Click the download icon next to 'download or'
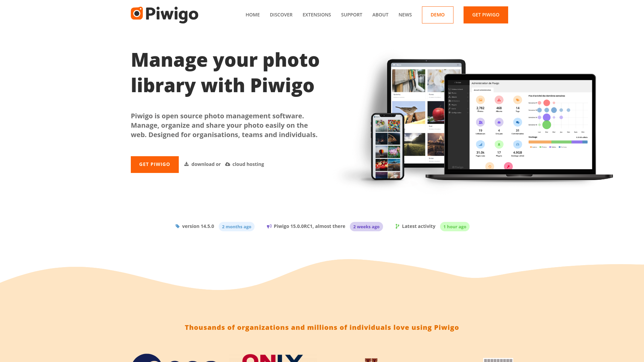Viewport: 644px width, 362px height. (186, 164)
